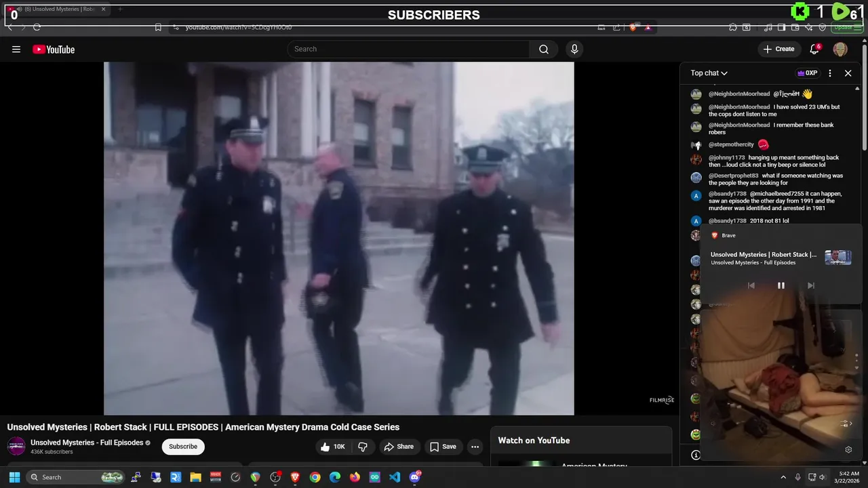Open the browser extensions puzzle icon
The width and height of the screenshot is (868, 488).
[x=733, y=27]
